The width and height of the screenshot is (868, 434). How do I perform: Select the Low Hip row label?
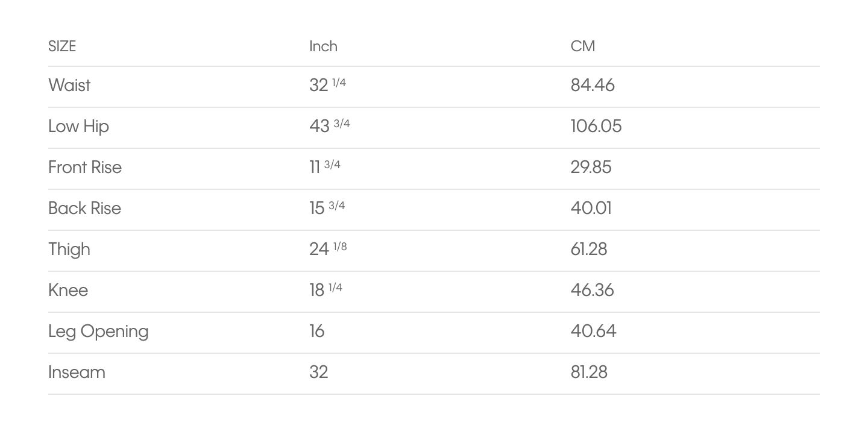(x=78, y=126)
